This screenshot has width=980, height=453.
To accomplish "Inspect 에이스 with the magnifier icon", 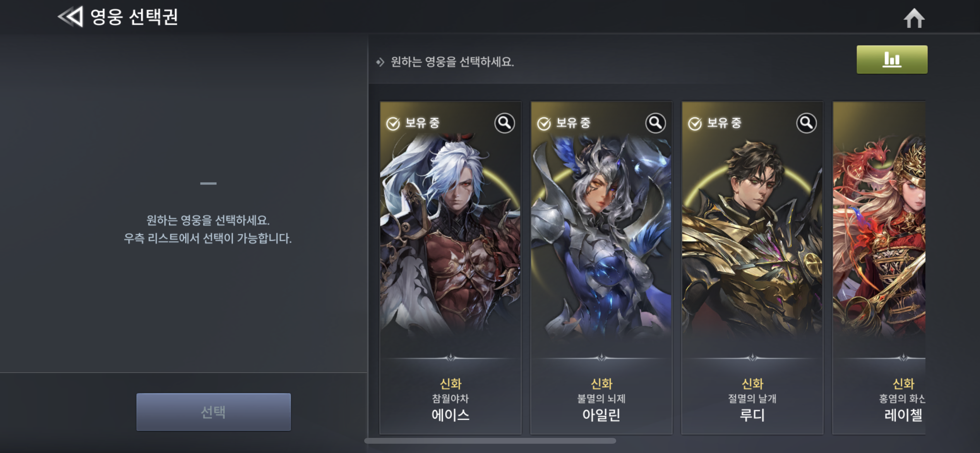I will point(504,123).
